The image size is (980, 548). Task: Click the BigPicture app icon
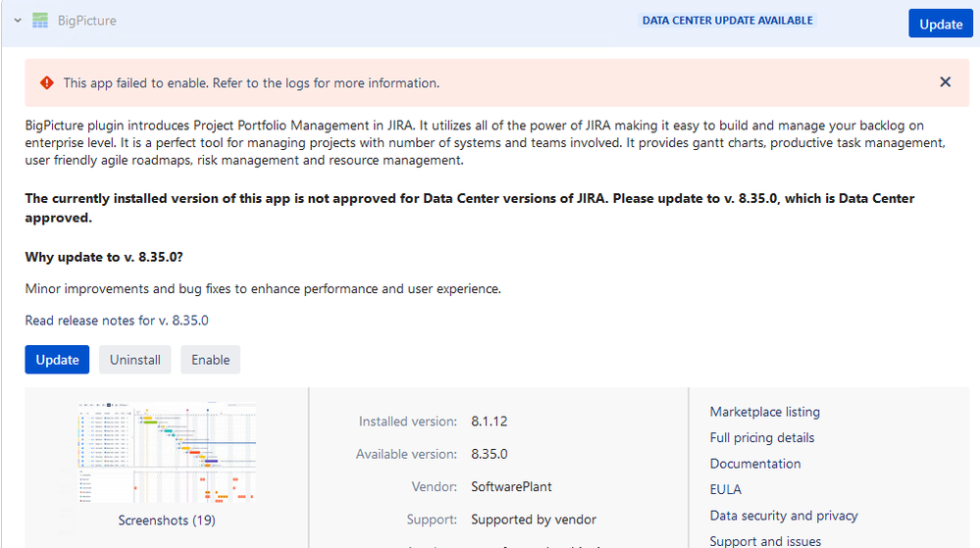tap(40, 21)
